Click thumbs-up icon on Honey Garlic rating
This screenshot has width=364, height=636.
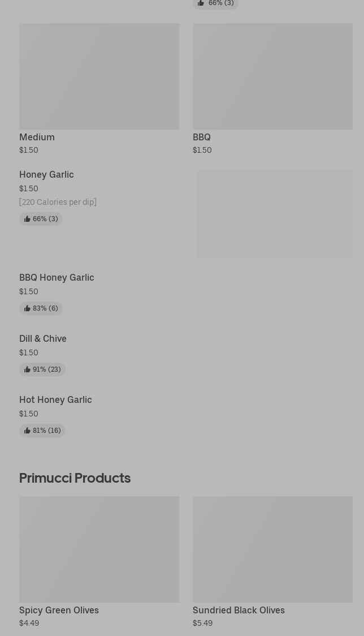27,219
